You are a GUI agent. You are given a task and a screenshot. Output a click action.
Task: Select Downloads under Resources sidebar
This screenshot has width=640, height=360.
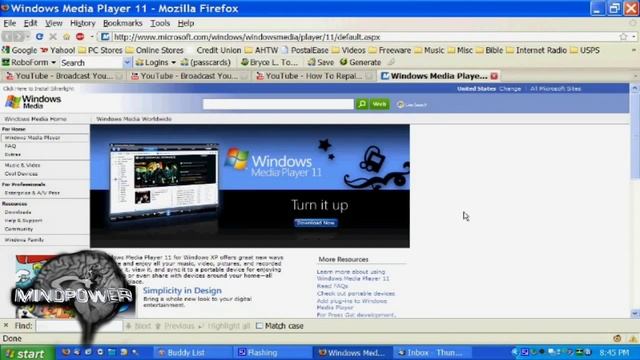pos(18,212)
